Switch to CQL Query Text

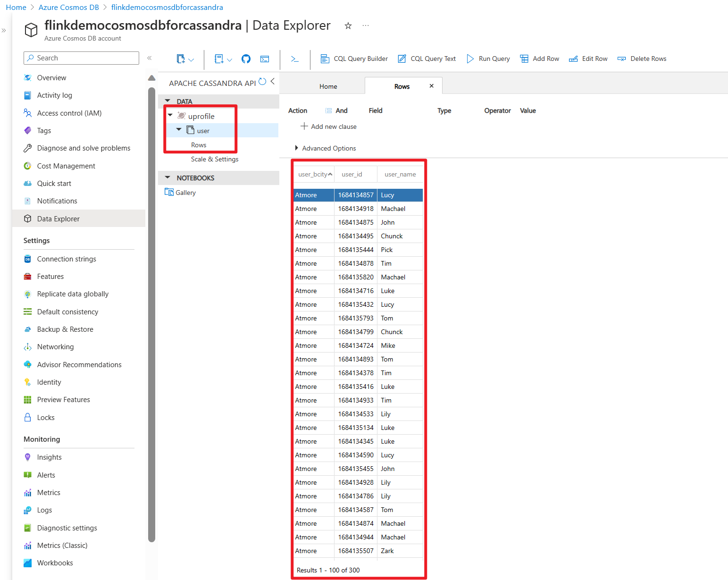coord(427,59)
